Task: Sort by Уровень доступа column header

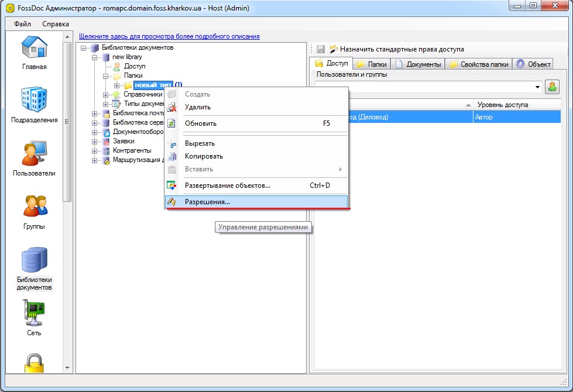Action: (502, 105)
